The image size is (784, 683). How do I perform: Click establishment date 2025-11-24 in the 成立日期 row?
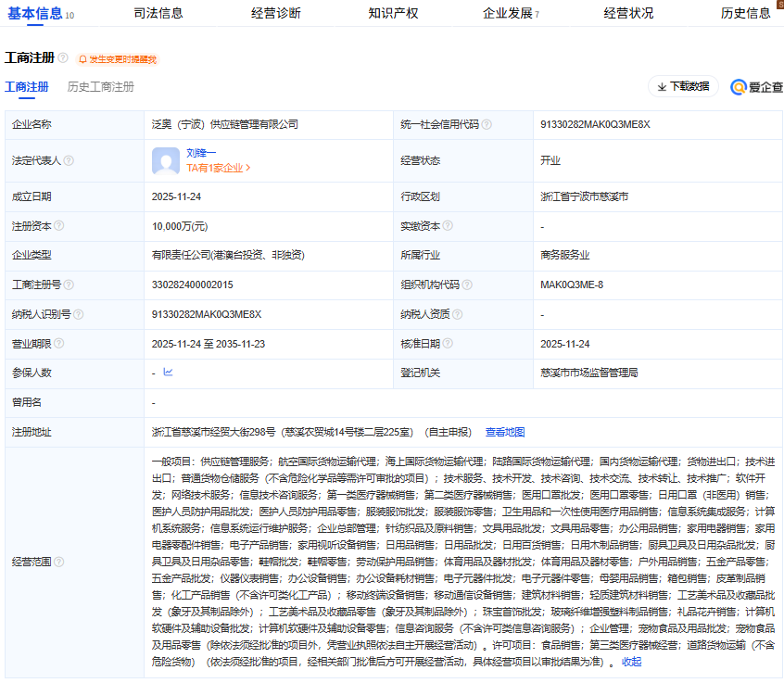(x=176, y=196)
